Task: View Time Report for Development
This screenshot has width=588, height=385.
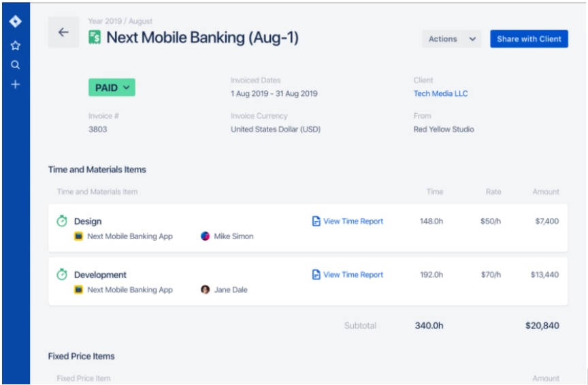Action: 353,275
